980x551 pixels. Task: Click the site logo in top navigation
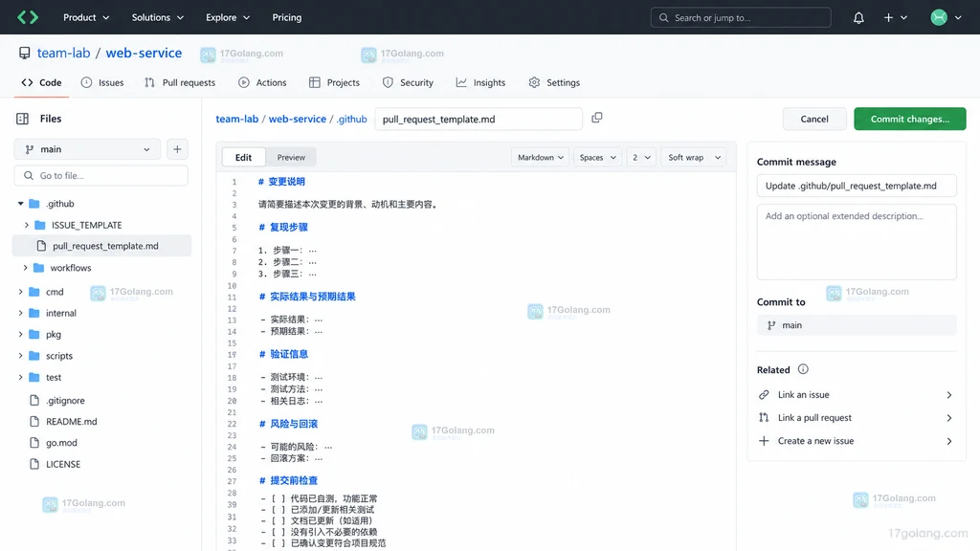[28, 17]
